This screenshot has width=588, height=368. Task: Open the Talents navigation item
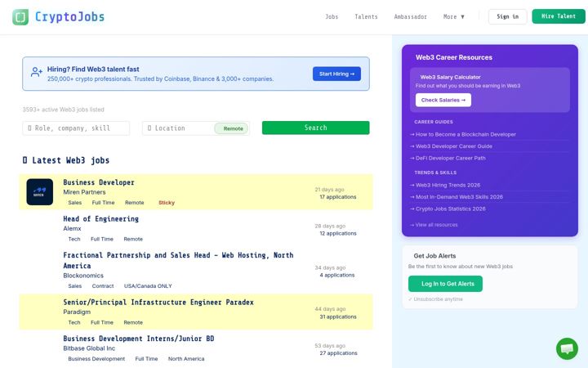point(366,17)
